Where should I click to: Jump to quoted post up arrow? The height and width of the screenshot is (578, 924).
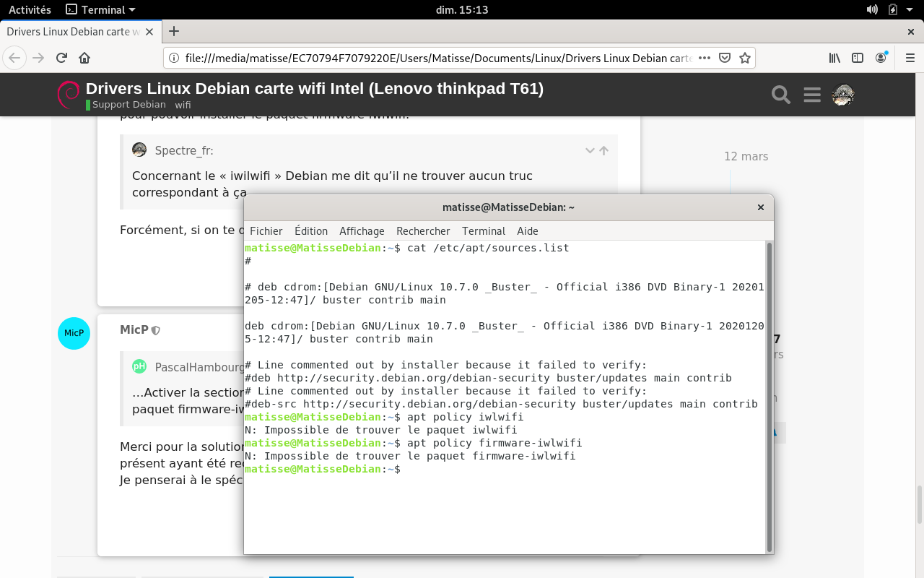tap(603, 150)
